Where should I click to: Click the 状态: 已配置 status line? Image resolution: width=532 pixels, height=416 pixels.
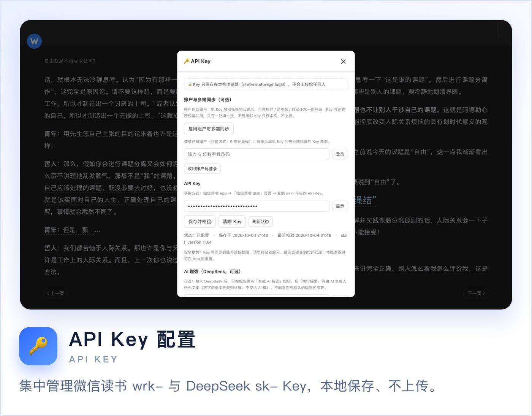tap(266, 239)
